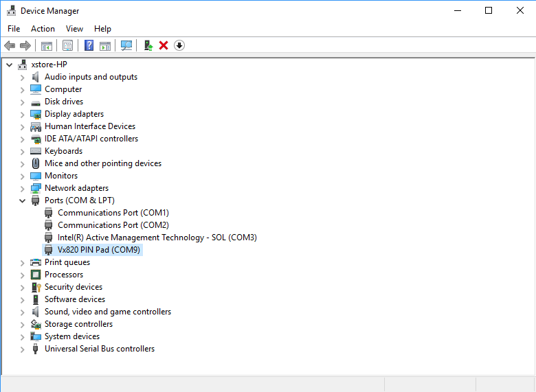This screenshot has width=536, height=392.
Task: Open the View menu
Action: pyautogui.click(x=74, y=29)
